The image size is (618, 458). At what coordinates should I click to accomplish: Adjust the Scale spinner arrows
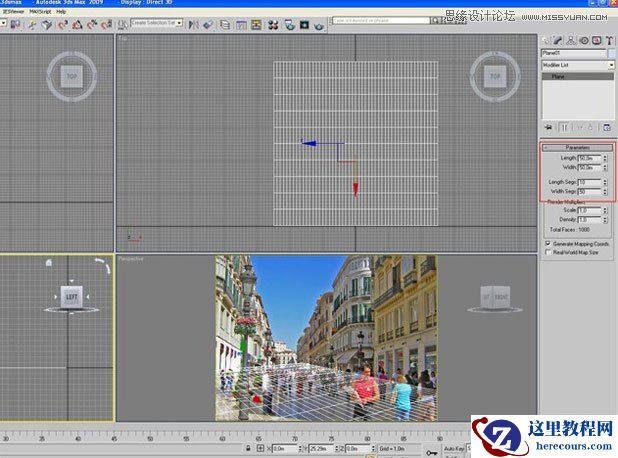click(605, 210)
